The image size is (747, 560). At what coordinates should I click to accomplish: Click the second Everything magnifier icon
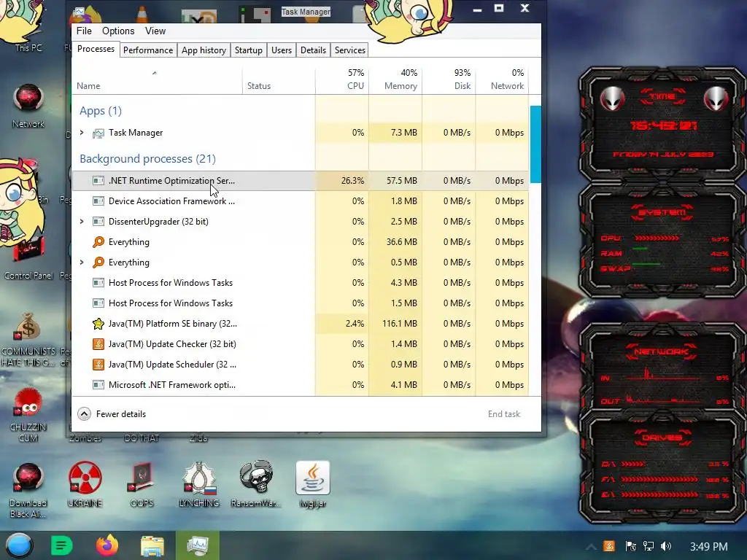[98, 262]
